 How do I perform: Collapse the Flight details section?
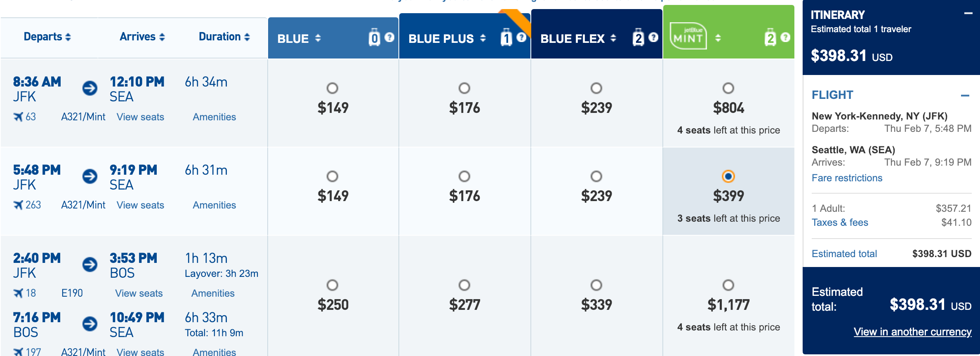[x=965, y=96]
